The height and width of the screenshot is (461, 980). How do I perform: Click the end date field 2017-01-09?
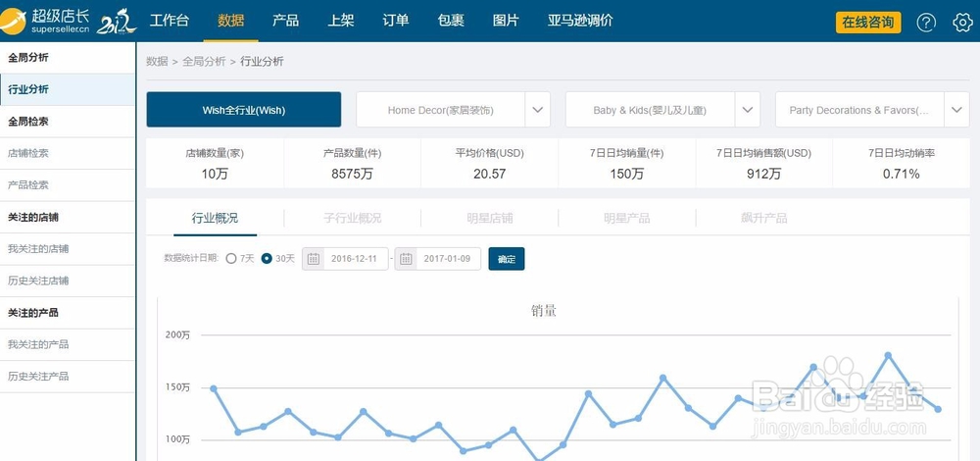point(447,259)
